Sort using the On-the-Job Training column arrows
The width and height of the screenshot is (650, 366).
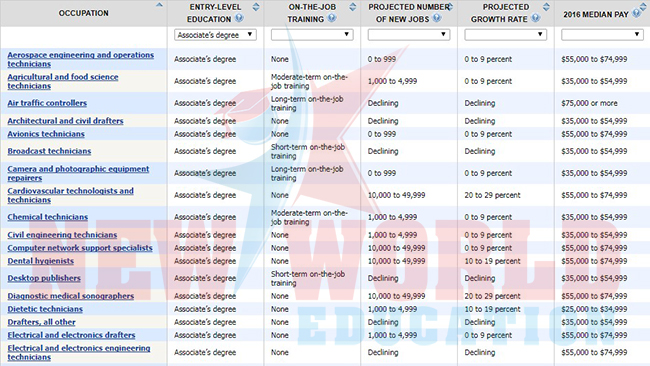point(352,7)
